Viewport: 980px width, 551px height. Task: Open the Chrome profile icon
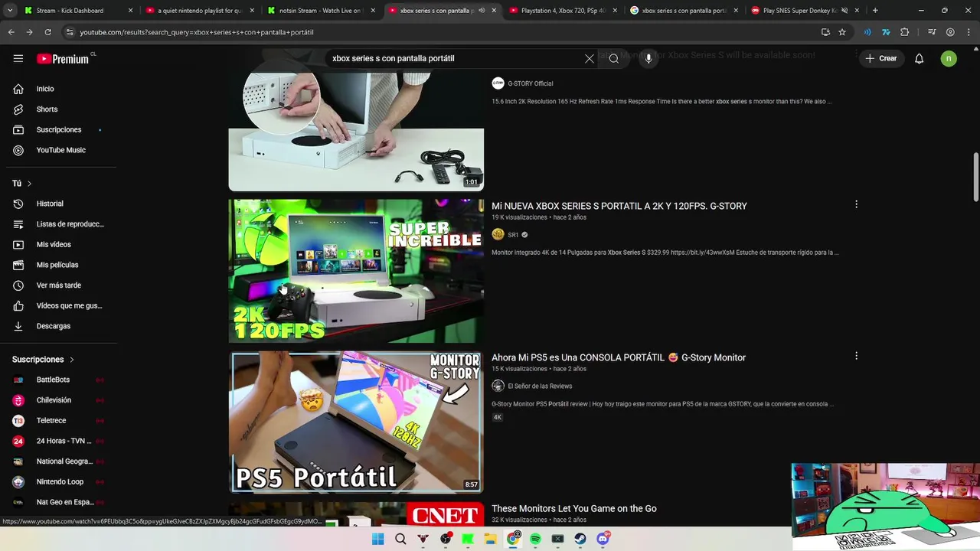950,32
